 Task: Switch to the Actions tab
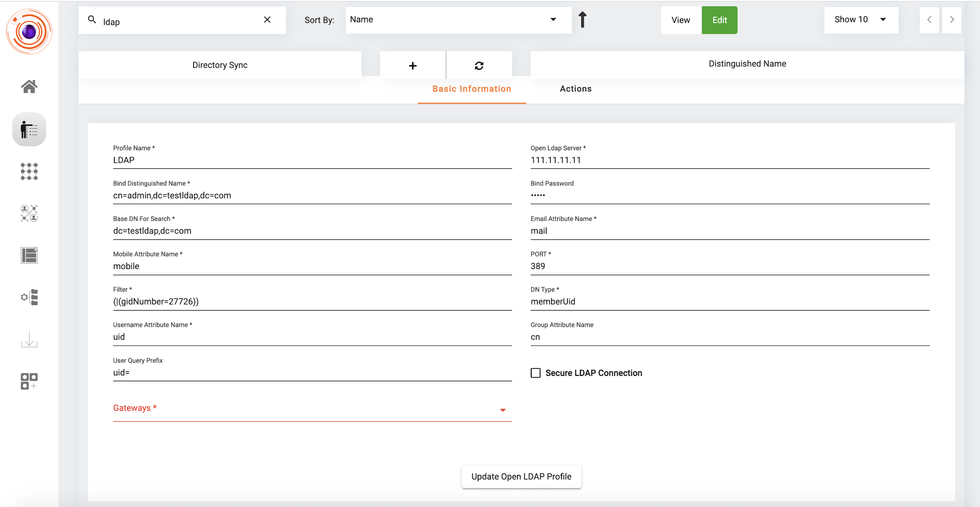[576, 89]
